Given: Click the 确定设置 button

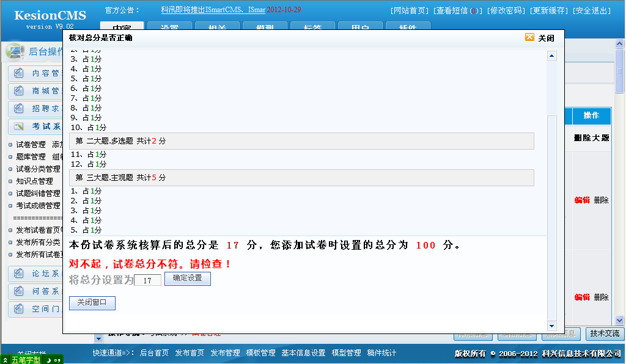Looking at the screenshot, I should (188, 279).
